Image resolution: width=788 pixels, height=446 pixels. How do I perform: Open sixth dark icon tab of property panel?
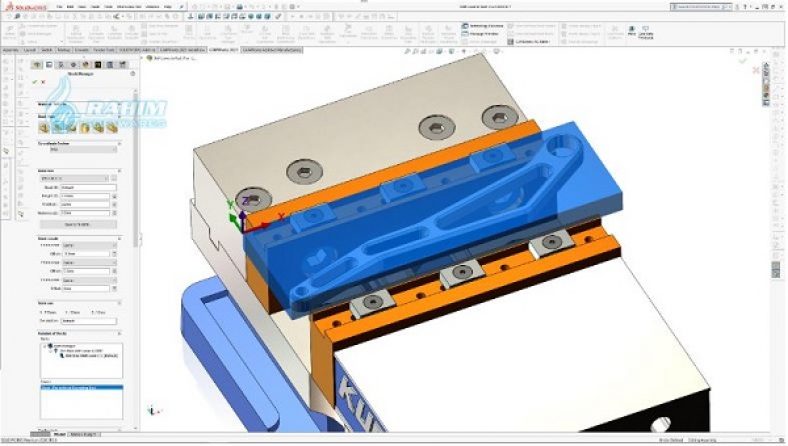pos(97,65)
